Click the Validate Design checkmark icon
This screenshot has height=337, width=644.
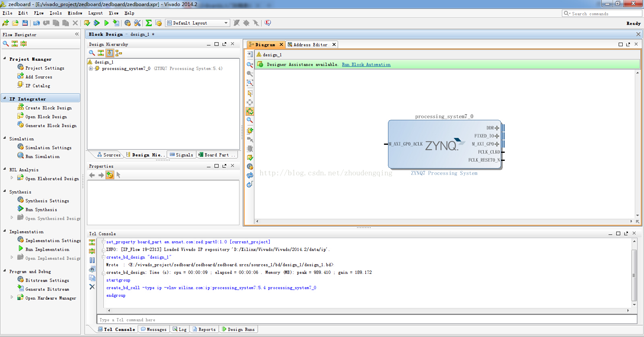point(250,158)
